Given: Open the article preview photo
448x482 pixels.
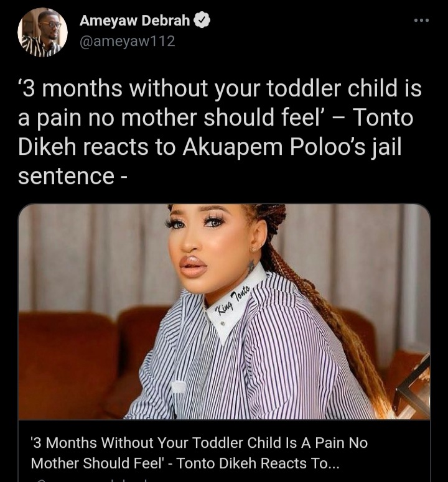Looking at the screenshot, I should pos(224,312).
